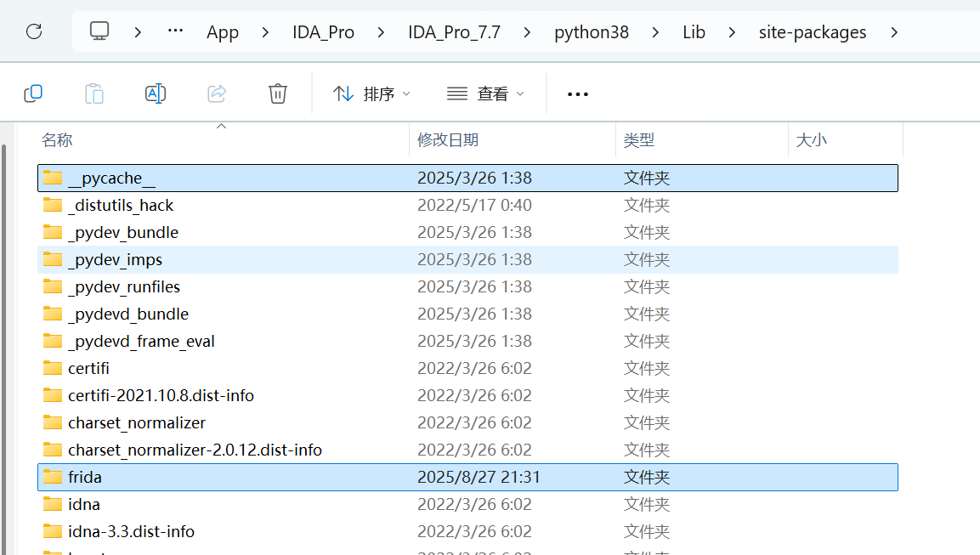
Task: Go to python38 in breadcrumb path
Action: [x=592, y=32]
